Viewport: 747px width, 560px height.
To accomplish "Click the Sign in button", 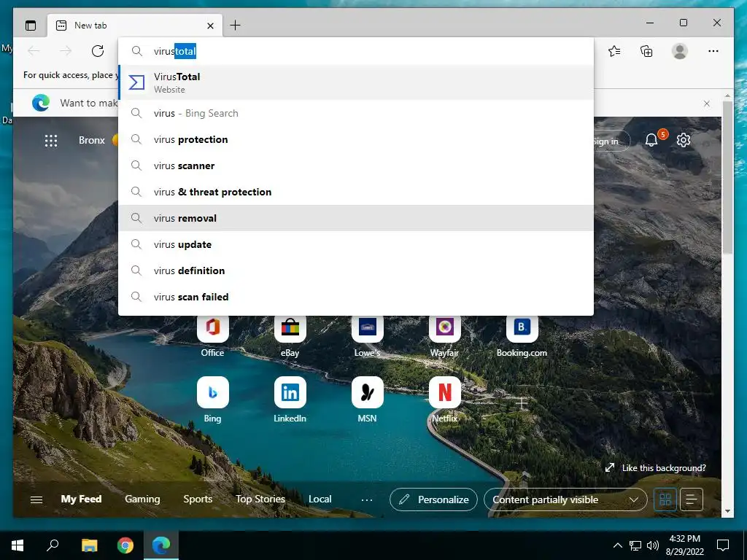I will (611, 141).
